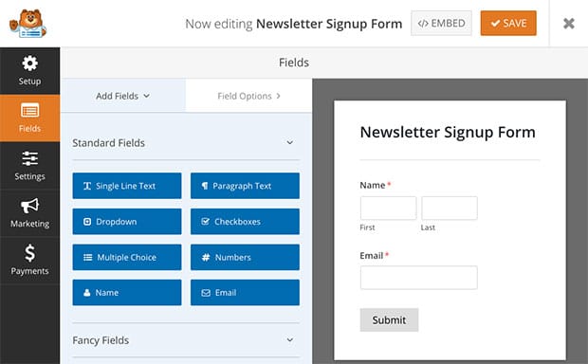Screen dimensions: 588x364
Task: Click the First name input box
Action: pyautogui.click(x=388, y=208)
